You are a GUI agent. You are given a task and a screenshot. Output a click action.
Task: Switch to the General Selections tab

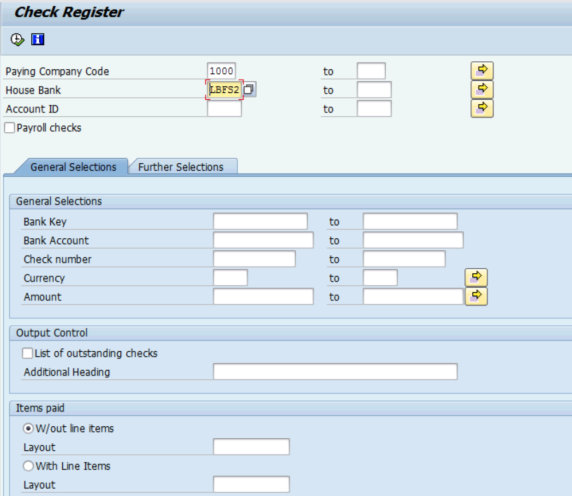tap(73, 167)
